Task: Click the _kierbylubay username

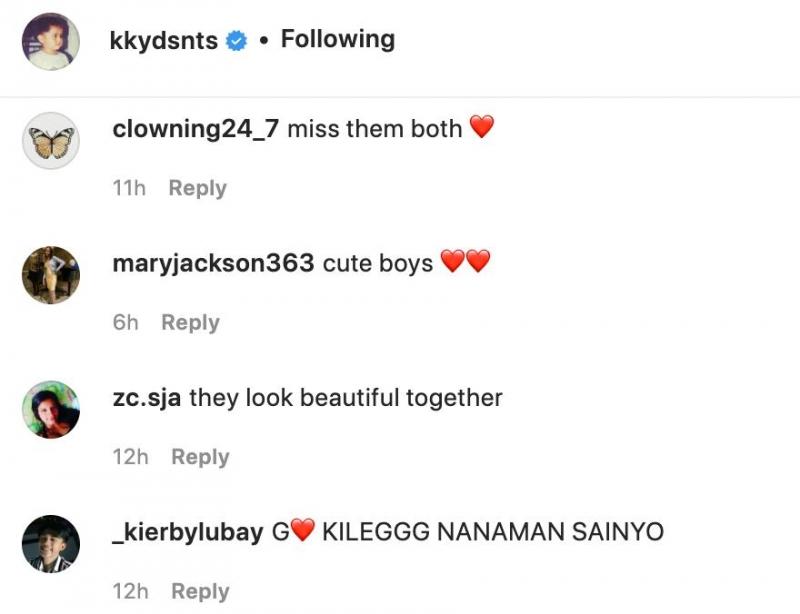Action: click(188, 532)
